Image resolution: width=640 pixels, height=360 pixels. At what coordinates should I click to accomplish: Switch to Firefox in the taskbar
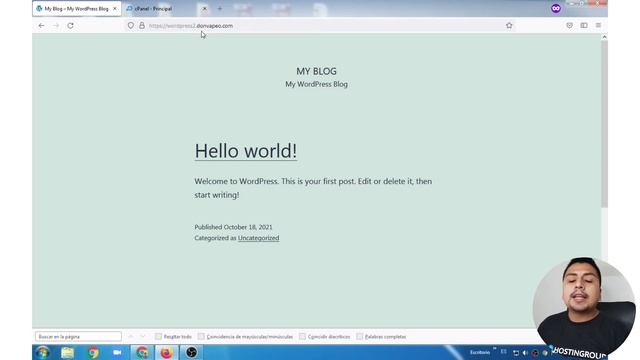click(x=167, y=352)
